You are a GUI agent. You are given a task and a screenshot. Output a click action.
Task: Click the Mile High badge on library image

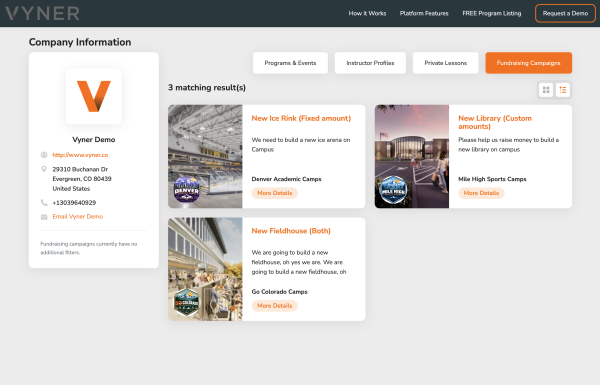point(393,189)
